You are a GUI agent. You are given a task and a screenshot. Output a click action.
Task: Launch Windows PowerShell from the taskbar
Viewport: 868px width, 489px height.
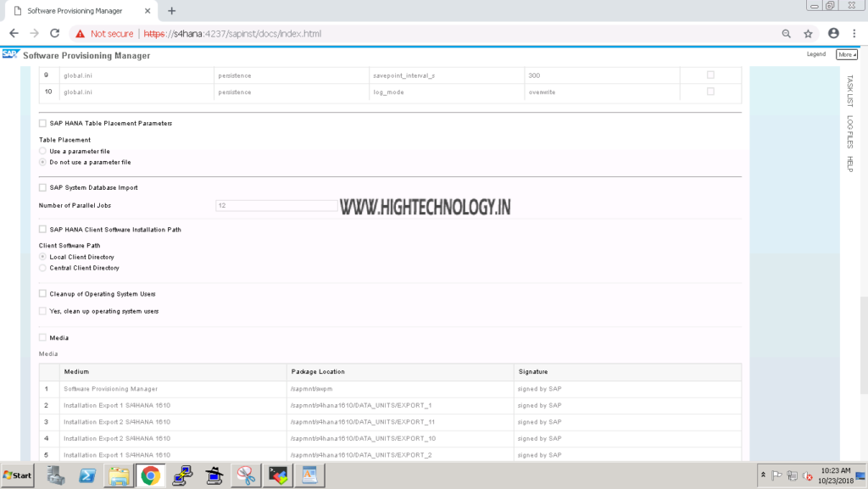point(87,475)
